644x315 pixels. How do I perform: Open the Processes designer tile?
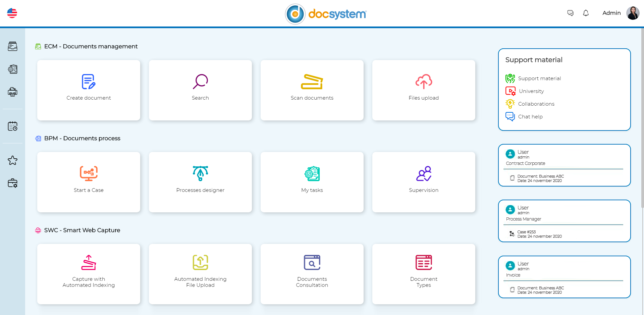click(200, 182)
